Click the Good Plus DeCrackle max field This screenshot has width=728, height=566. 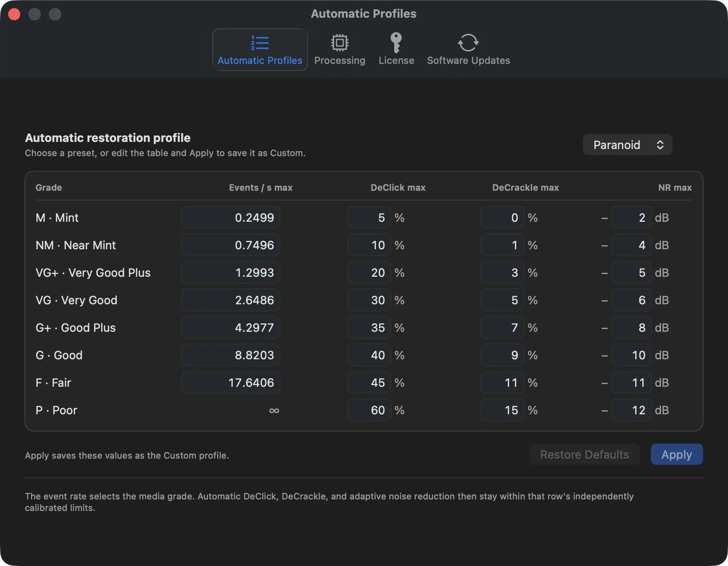coord(502,327)
